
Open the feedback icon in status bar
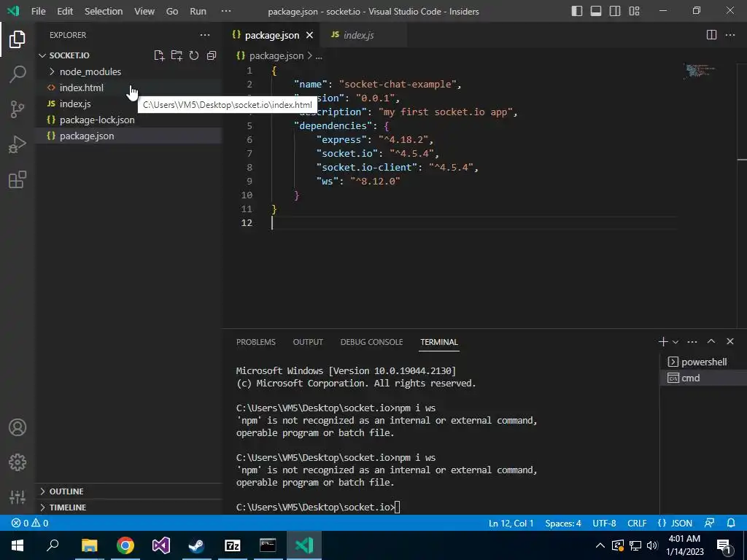click(709, 523)
